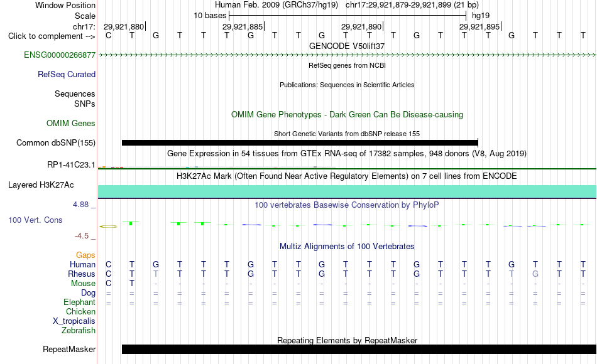Click the yellow-outlined conservation bar under base C
The width and height of the screenshot is (597, 364).
coord(109,227)
